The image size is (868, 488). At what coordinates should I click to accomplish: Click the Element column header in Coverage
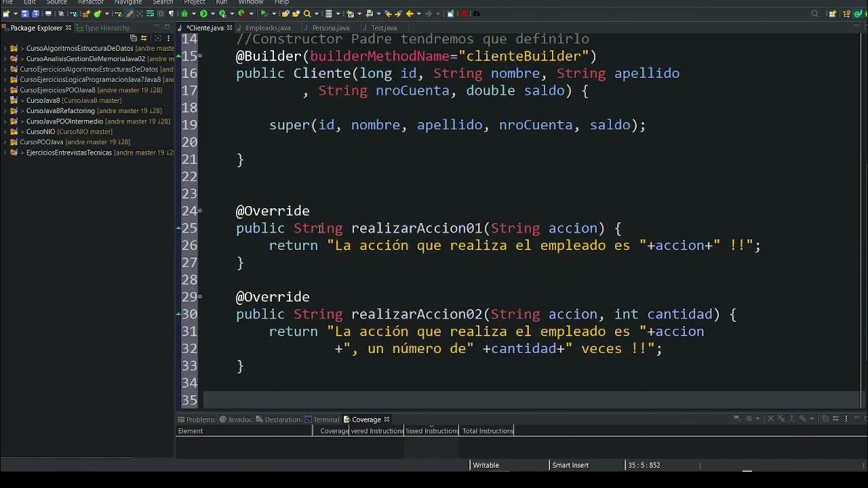tap(243, 431)
